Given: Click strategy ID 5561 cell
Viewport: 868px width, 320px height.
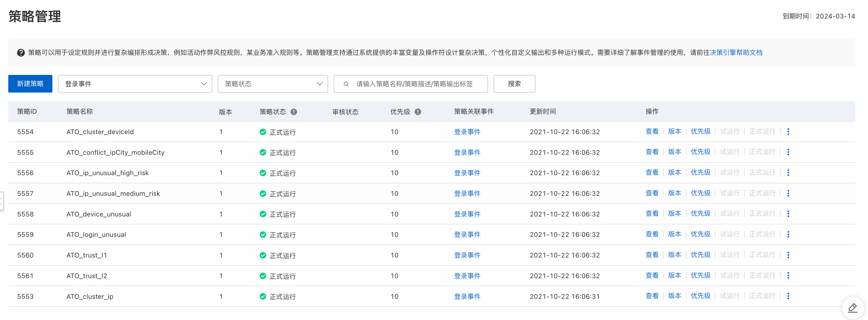Looking at the screenshot, I should (25, 276).
